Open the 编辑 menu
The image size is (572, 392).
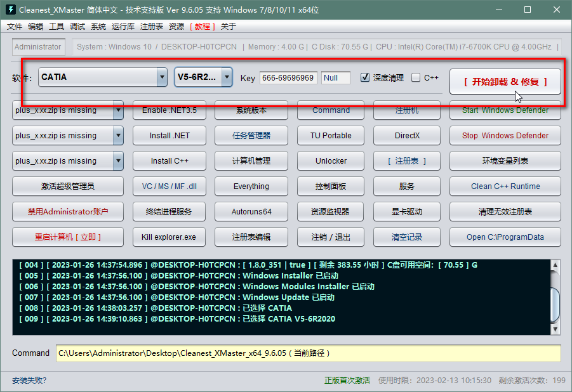coord(36,26)
